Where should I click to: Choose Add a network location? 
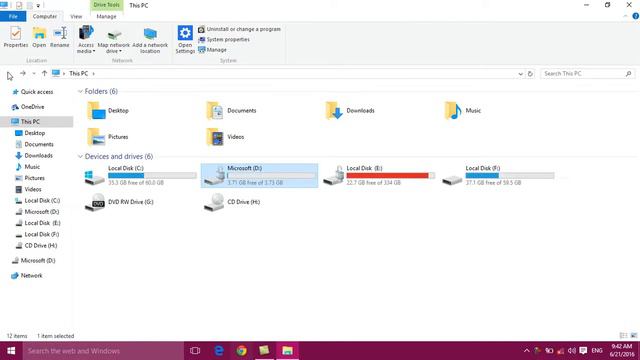150,41
